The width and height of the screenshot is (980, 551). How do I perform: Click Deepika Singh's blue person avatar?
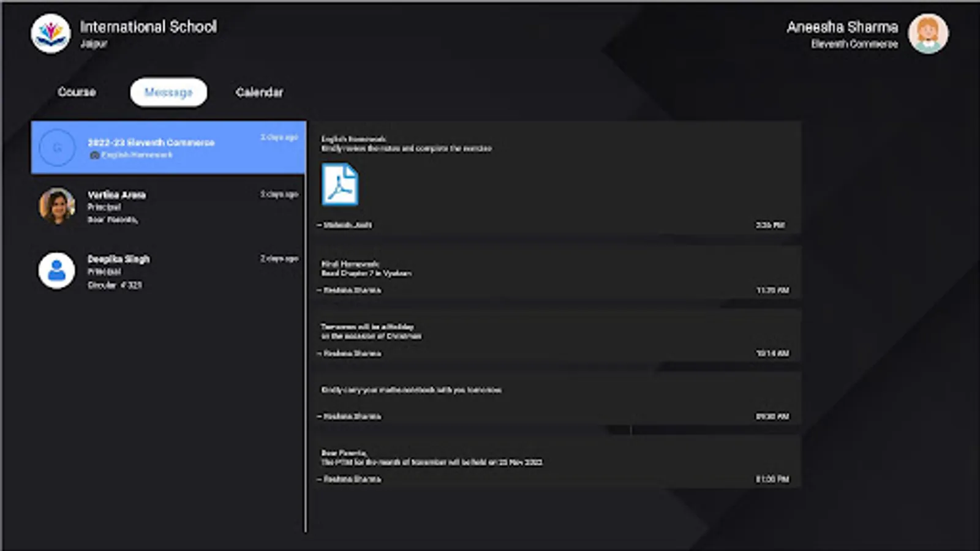point(57,270)
